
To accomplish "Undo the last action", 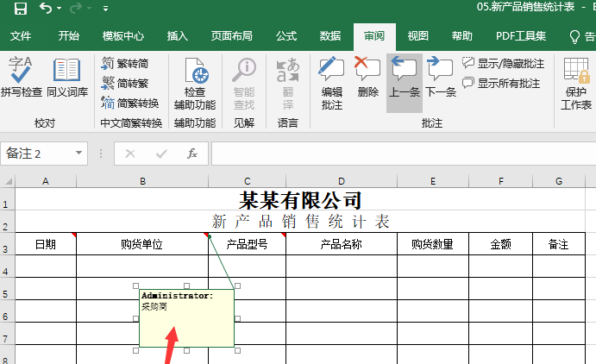I will pyautogui.click(x=45, y=8).
